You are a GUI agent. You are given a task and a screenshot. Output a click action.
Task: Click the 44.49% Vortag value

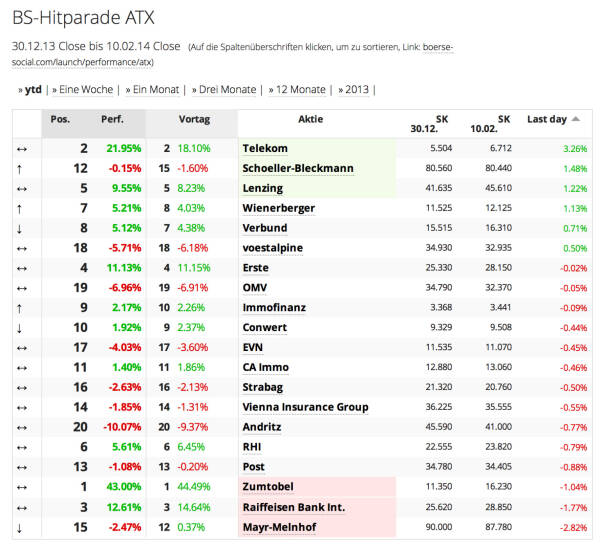(194, 487)
